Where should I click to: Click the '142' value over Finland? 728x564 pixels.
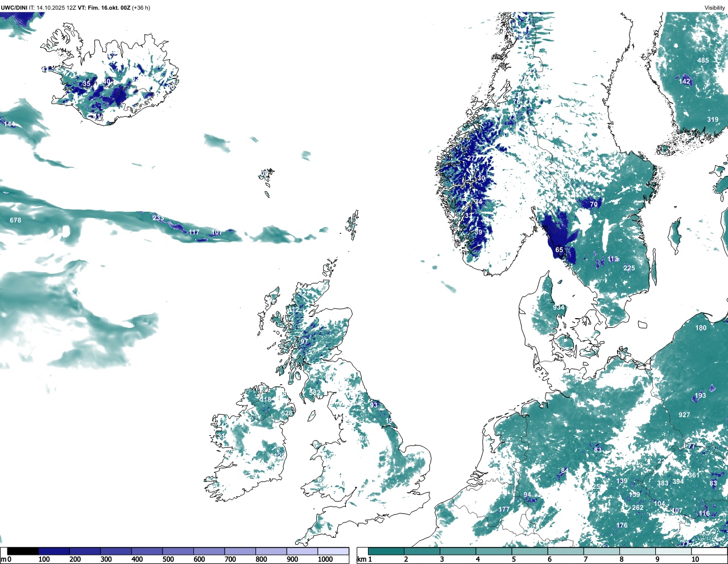(x=685, y=81)
